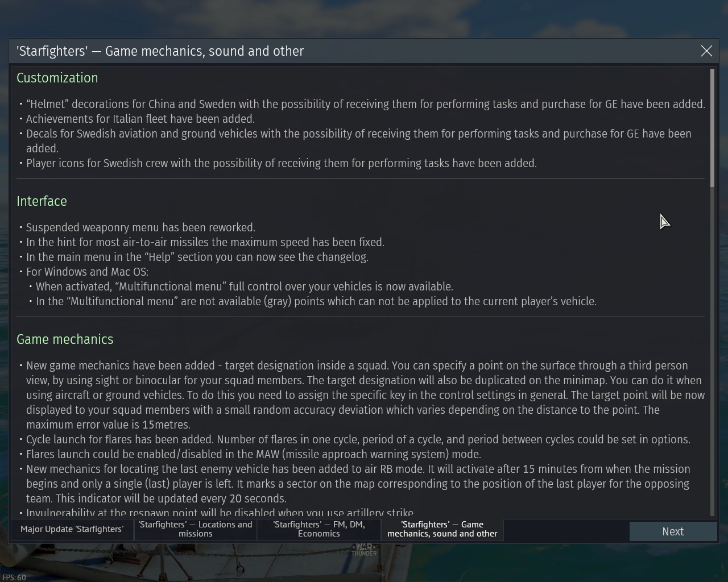728x582 pixels.
Task: Click the FPS counter in the corner
Action: point(13,577)
